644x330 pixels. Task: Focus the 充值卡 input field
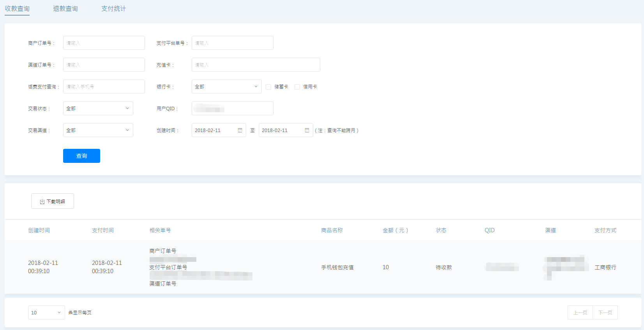pyautogui.click(x=256, y=65)
